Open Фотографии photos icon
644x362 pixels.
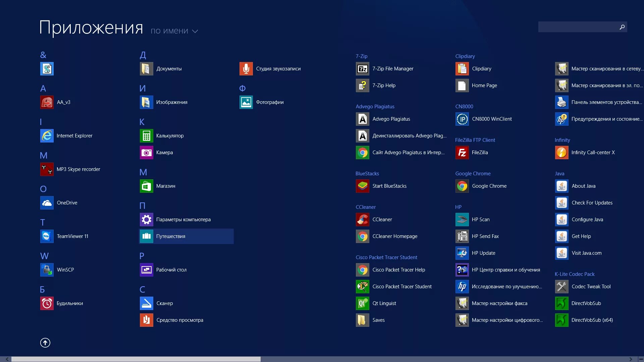246,102
